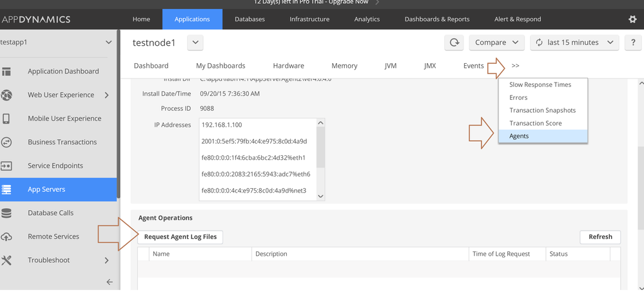
Task: Click Request Agent Log Files button
Action: 181,237
